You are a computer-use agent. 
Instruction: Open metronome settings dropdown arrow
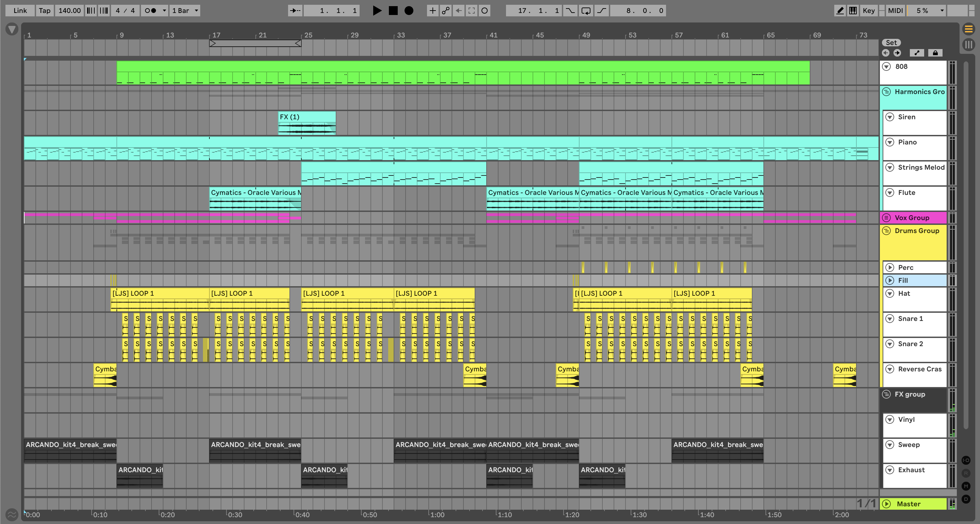point(164,11)
